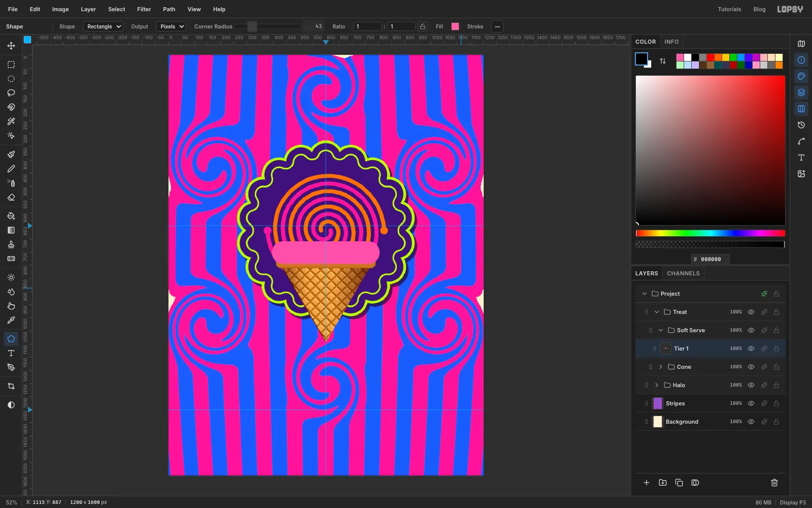Click the pink Fill color swatch

(455, 26)
